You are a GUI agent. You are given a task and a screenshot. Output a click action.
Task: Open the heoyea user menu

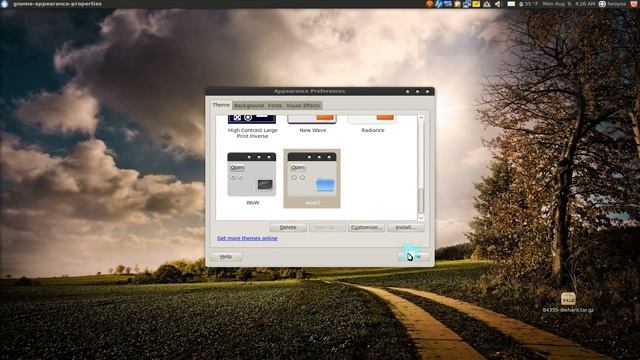(x=612, y=4)
